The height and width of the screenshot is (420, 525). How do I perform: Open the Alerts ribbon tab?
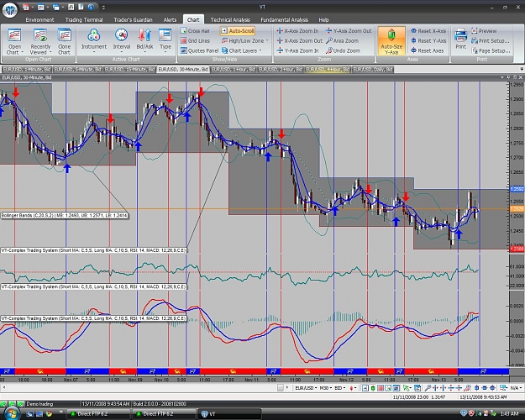(170, 20)
